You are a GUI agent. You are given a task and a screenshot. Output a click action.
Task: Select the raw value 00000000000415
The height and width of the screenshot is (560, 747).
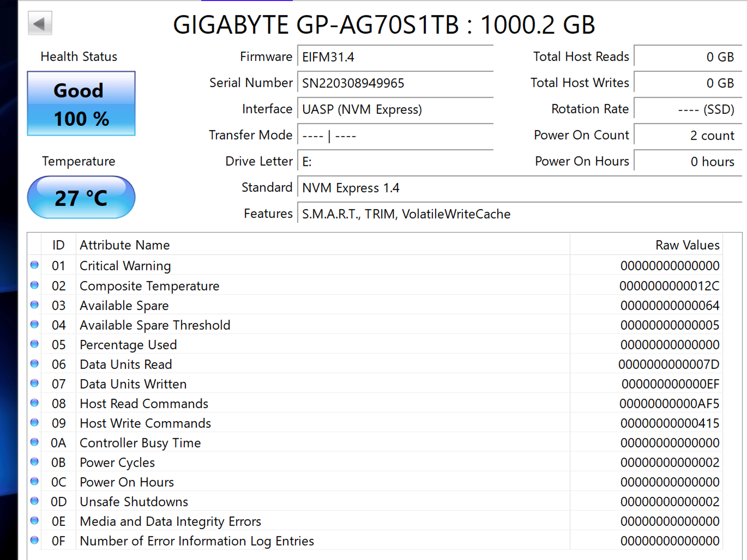[x=670, y=423]
